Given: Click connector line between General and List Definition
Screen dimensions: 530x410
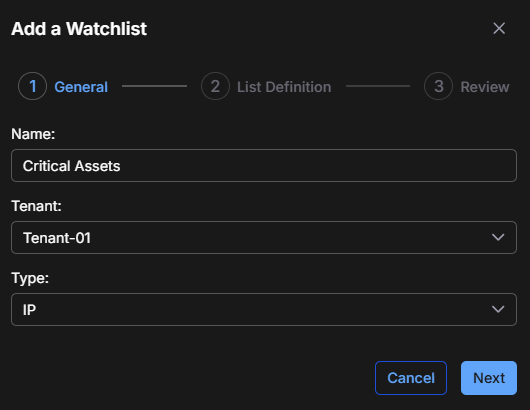Looking at the screenshot, I should [x=154, y=86].
